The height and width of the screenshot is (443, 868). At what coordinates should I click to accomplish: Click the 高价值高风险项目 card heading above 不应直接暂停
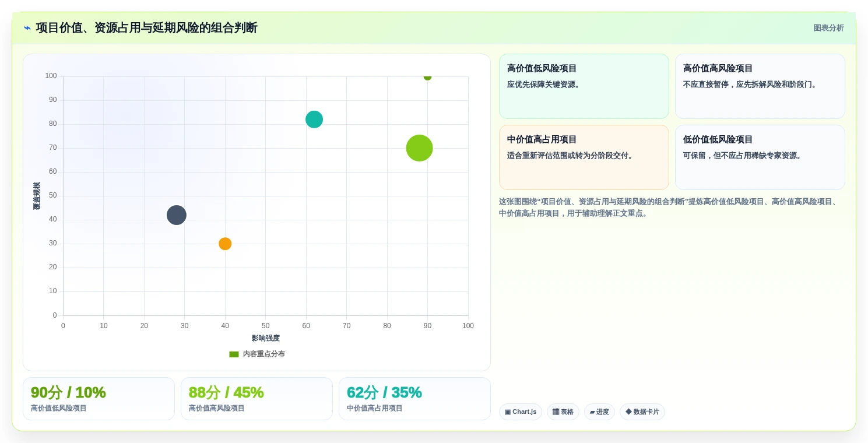[x=718, y=69]
